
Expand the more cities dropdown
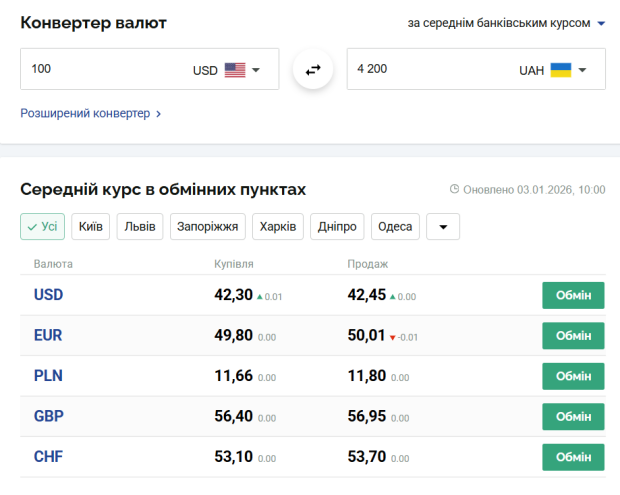pos(443,227)
